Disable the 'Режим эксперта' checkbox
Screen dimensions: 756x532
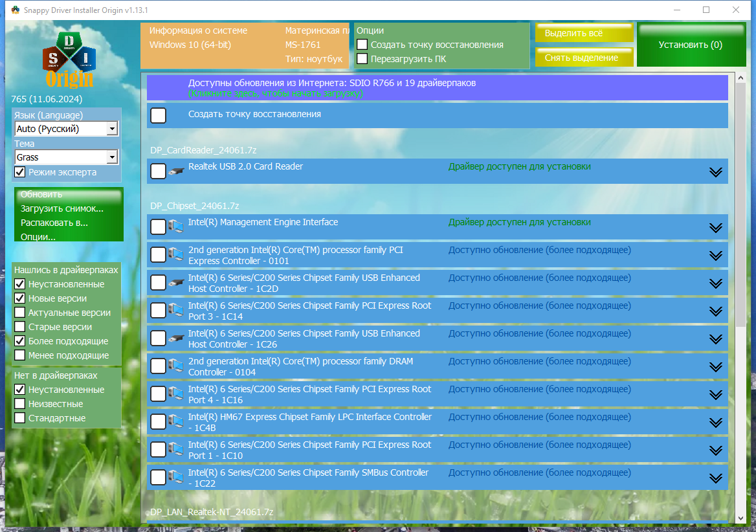point(20,172)
